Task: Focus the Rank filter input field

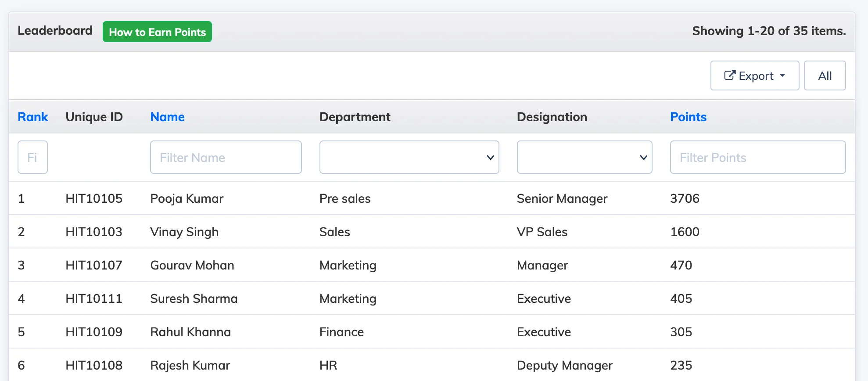Action: coord(32,157)
